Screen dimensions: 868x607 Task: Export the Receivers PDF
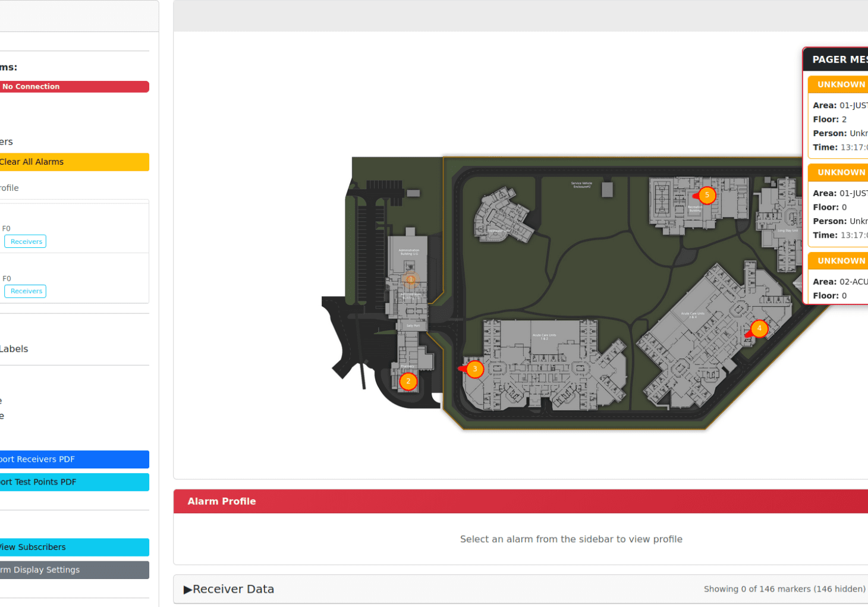[x=73, y=460]
